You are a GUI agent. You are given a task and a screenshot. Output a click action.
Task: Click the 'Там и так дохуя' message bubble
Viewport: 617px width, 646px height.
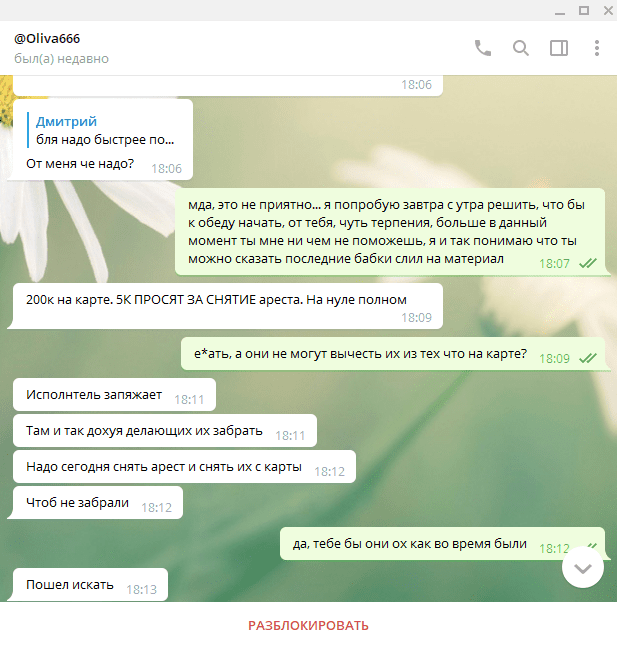[x=165, y=431]
